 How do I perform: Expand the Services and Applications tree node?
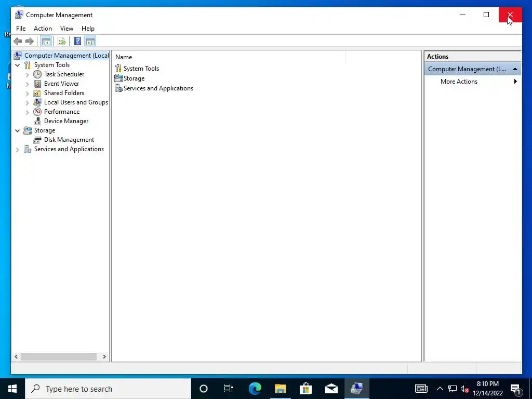(x=18, y=149)
